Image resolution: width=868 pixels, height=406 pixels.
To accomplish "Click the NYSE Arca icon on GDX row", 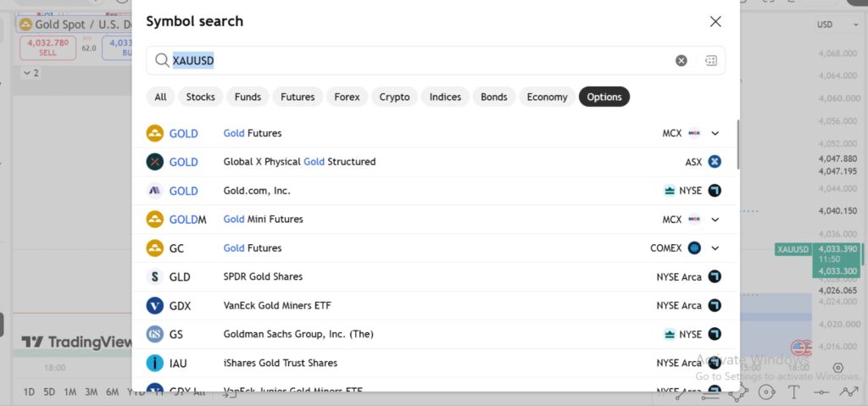I will point(715,305).
